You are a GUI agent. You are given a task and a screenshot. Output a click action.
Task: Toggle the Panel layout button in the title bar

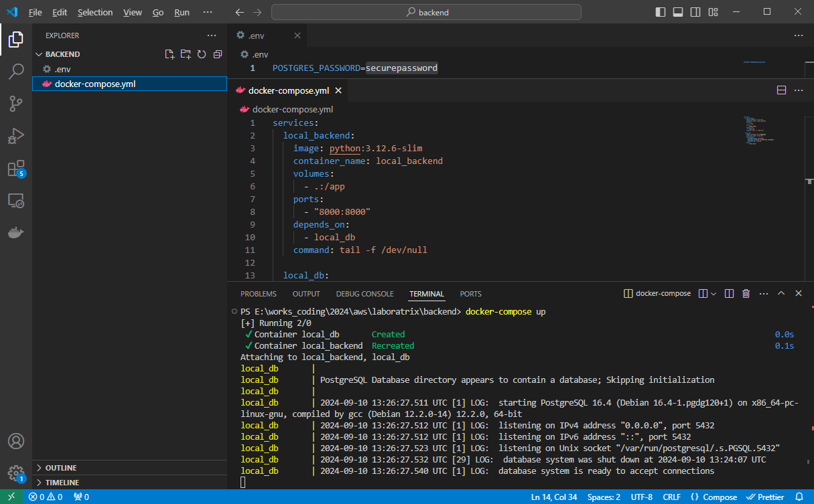678,12
